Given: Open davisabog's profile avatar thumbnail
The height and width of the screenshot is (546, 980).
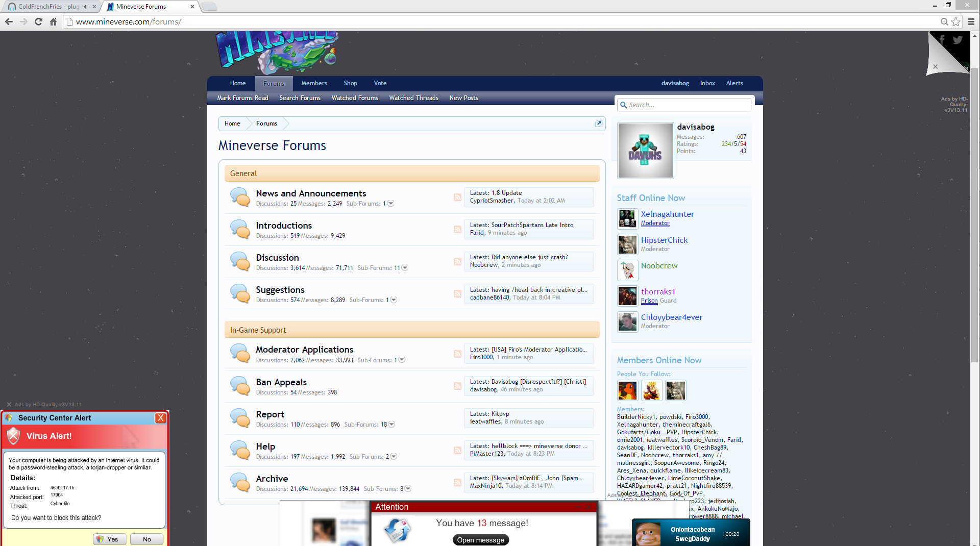Looking at the screenshot, I should pyautogui.click(x=646, y=151).
